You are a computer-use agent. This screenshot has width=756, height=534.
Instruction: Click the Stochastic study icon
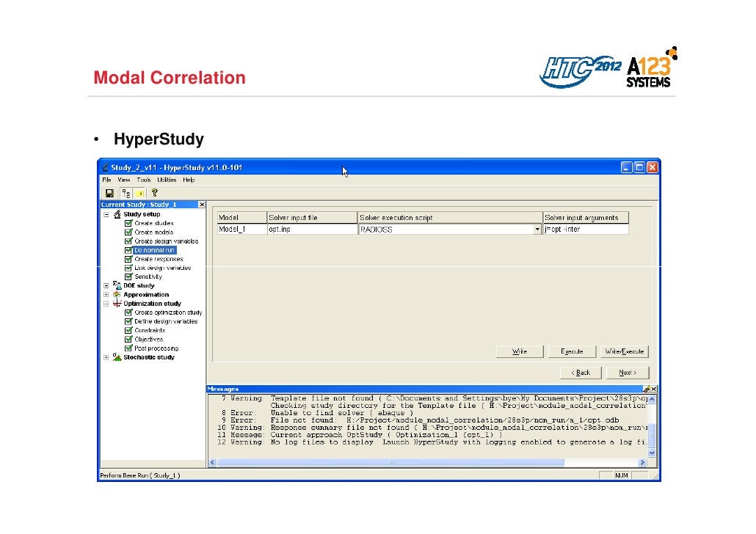117,357
